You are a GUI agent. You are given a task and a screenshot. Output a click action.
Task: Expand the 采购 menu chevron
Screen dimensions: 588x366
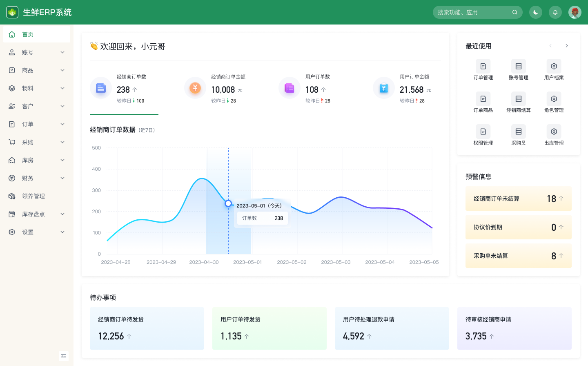62,142
